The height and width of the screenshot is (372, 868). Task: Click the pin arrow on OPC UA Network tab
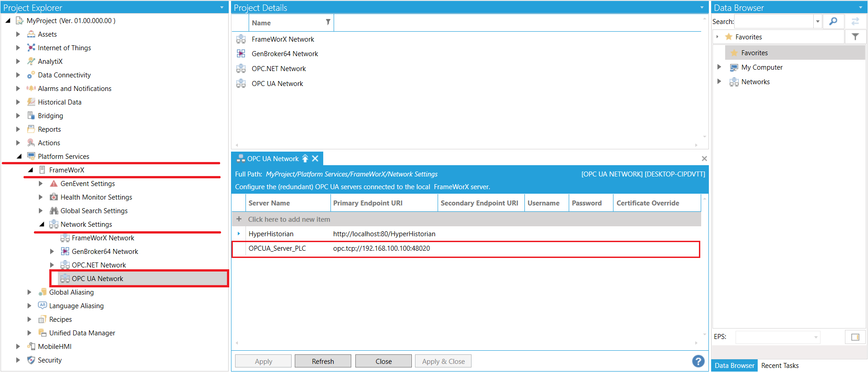305,158
